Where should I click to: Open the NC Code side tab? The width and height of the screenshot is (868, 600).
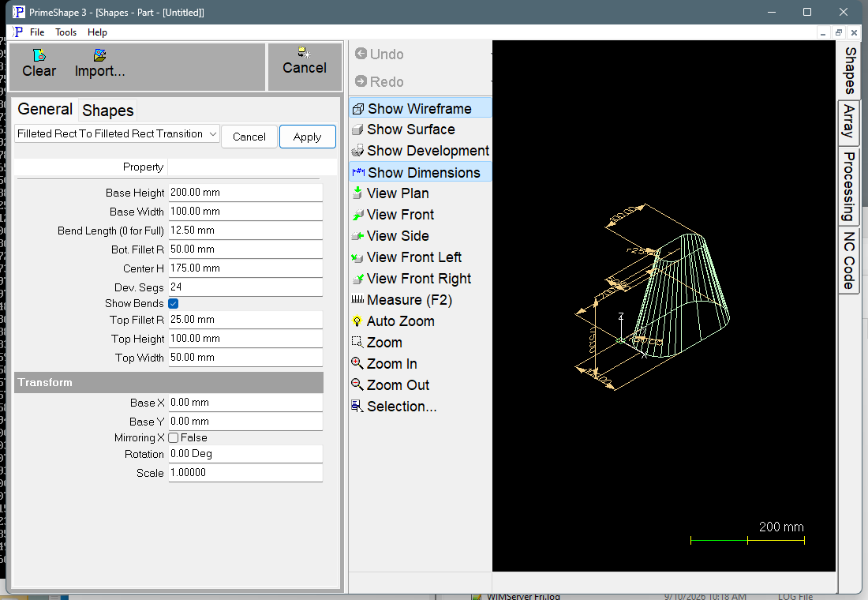[849, 261]
